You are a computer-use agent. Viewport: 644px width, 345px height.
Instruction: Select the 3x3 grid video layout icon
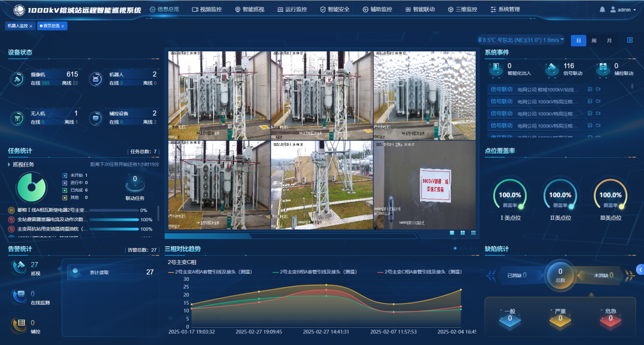coord(473,233)
